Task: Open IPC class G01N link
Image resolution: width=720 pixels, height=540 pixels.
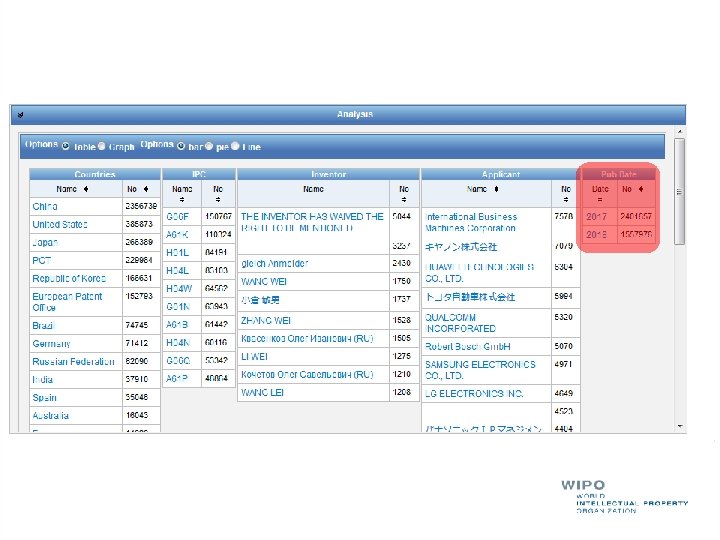Action: point(178,306)
